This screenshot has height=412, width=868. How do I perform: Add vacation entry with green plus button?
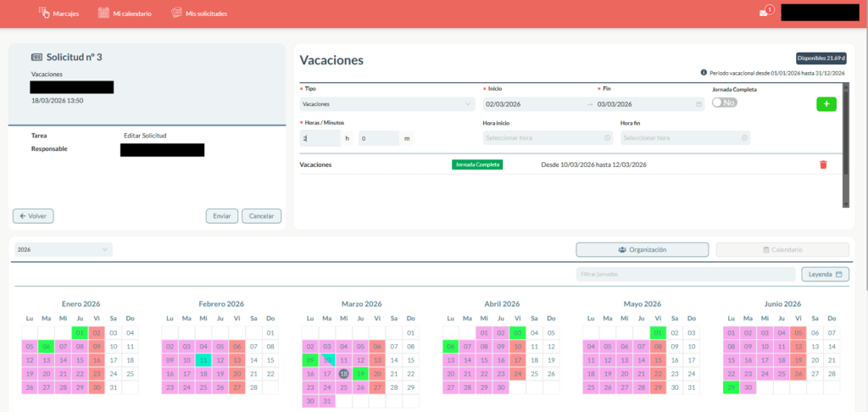(826, 103)
